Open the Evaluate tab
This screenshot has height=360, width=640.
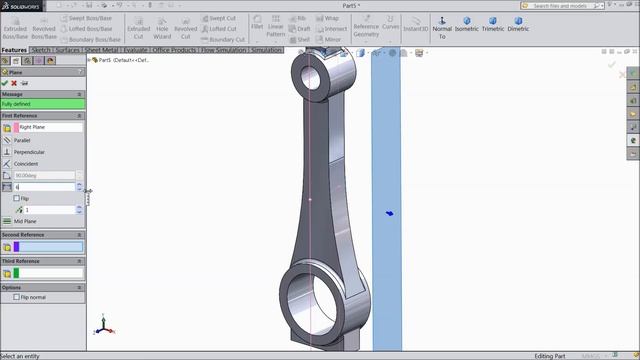[135, 50]
